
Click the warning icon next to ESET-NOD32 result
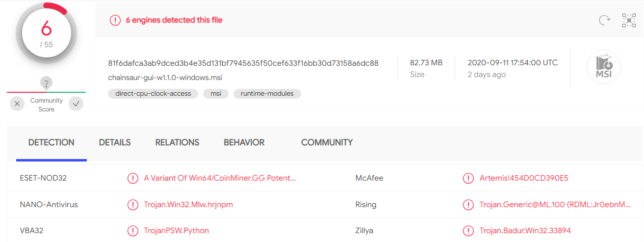point(132,178)
